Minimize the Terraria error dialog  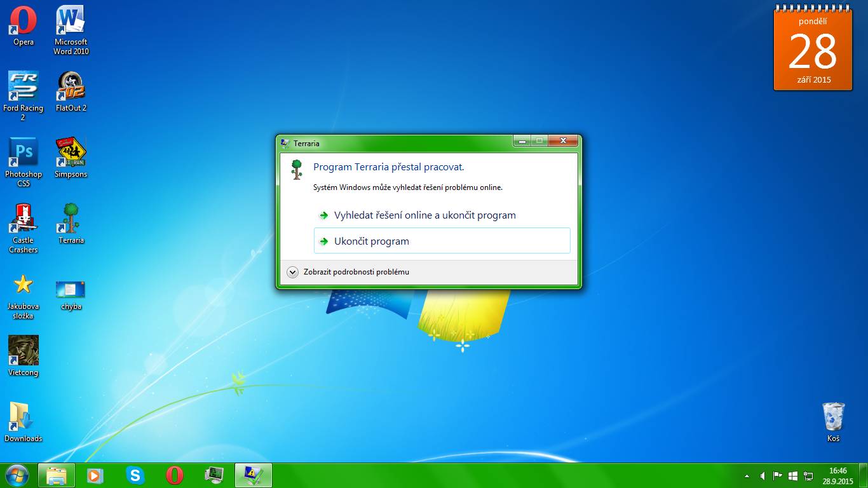click(x=522, y=140)
